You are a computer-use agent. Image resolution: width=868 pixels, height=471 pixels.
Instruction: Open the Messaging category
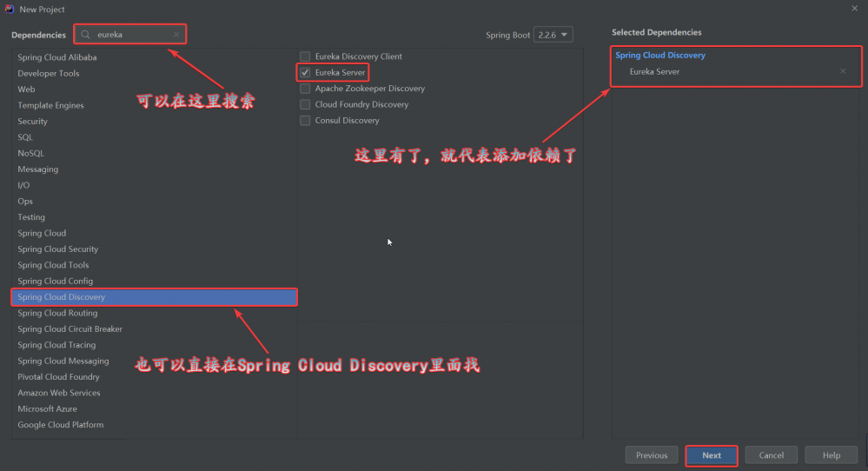point(154,169)
